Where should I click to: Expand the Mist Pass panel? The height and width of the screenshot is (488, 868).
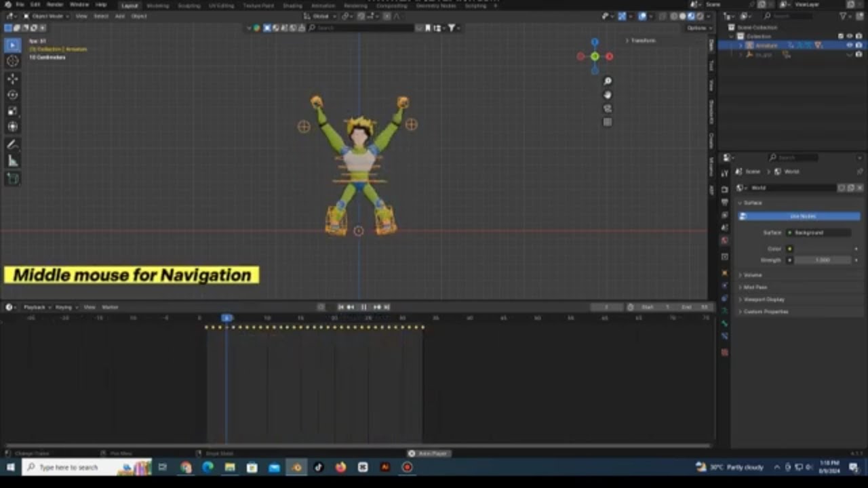click(x=753, y=287)
